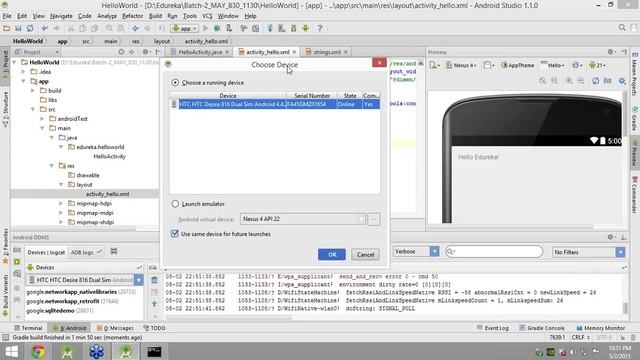This screenshot has height=360, width=640.
Task: Select activity_hello.xml in the project tree
Action: [x=107, y=194]
